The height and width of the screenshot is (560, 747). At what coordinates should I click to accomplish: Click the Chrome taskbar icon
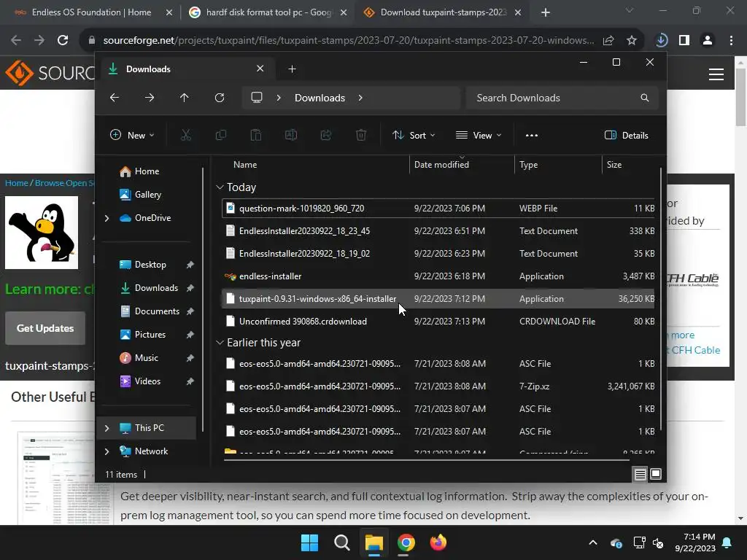click(406, 542)
